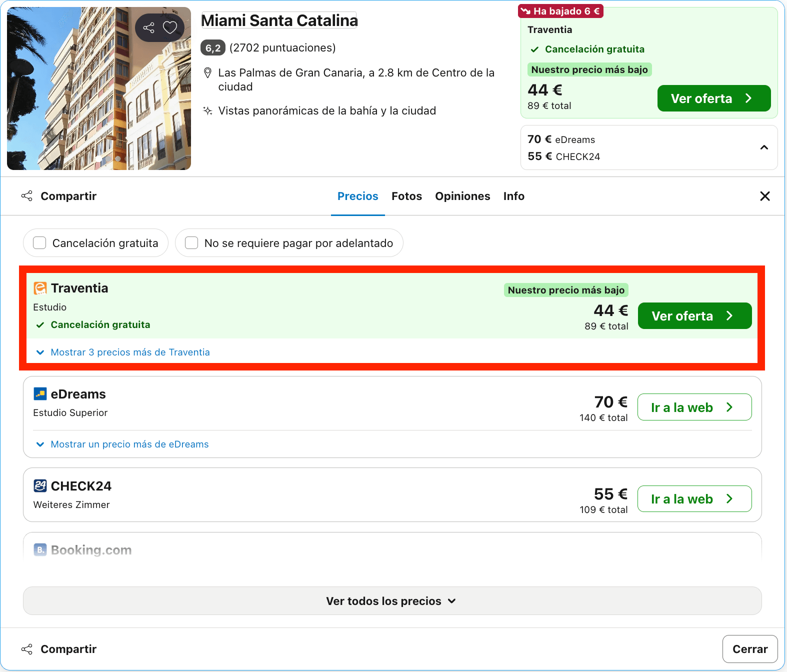Click the location pin icon
The height and width of the screenshot is (672, 787).
click(x=207, y=73)
